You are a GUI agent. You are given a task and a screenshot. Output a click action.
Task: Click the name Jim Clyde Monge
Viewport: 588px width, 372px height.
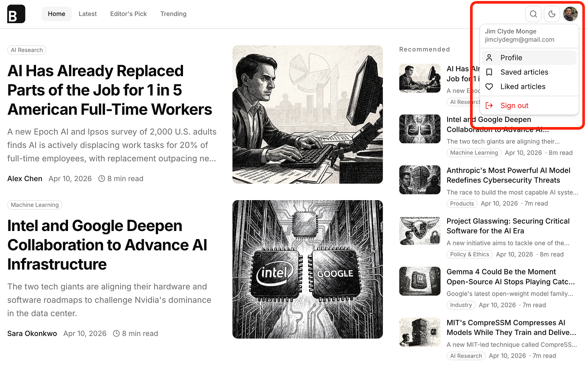510,31
